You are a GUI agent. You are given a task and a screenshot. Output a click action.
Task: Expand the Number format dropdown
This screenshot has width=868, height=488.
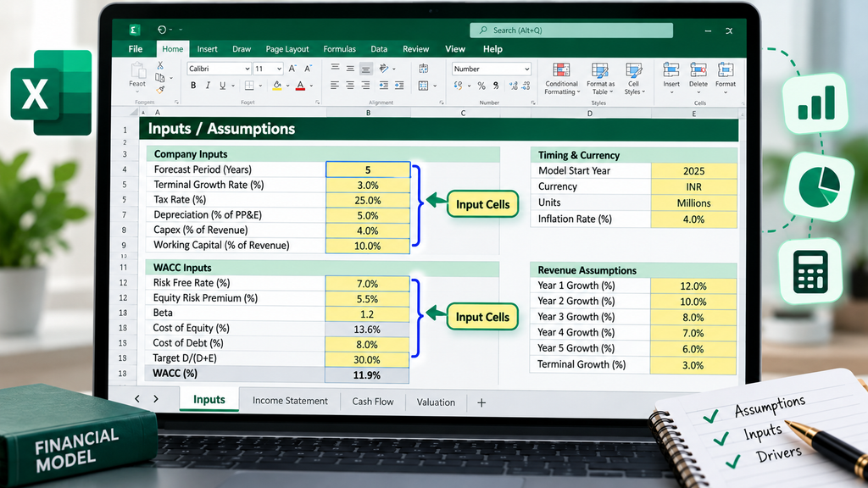(x=526, y=69)
